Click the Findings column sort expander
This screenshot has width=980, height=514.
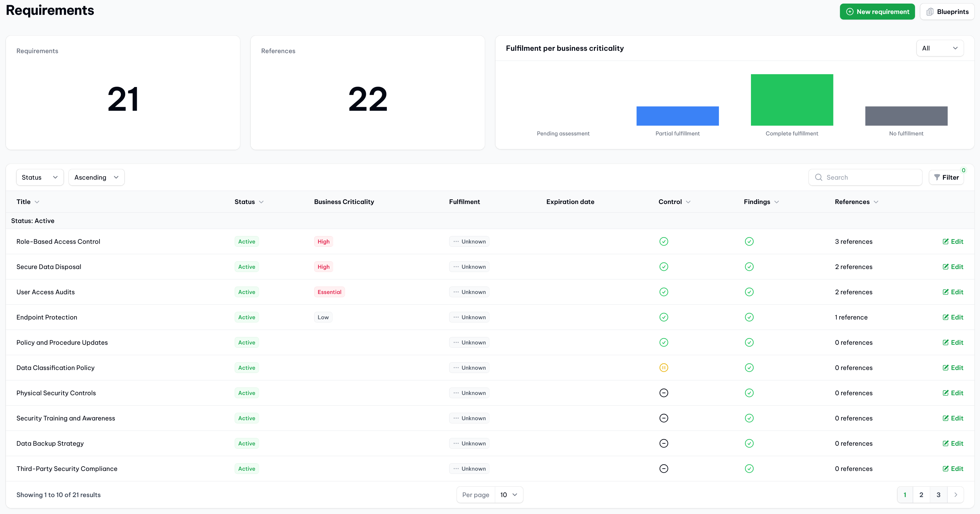(x=776, y=202)
